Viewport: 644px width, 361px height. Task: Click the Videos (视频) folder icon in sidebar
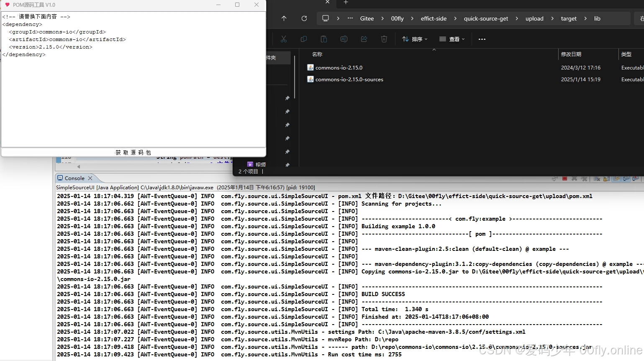click(250, 165)
